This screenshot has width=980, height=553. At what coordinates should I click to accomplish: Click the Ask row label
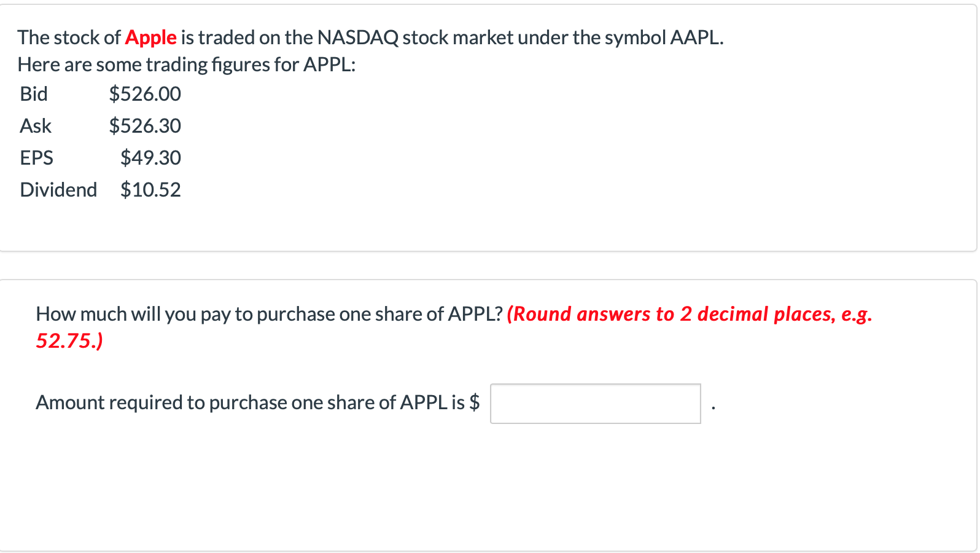coord(36,126)
